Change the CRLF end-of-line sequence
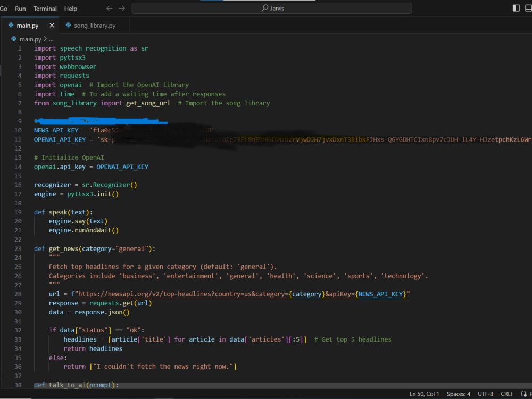 tap(507, 394)
